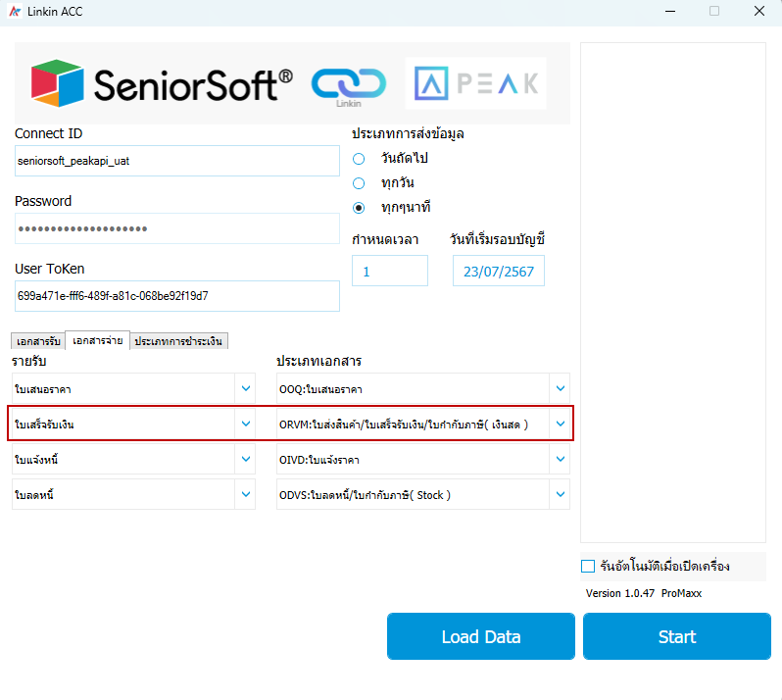Click the Password field
Viewport: 782px width, 700px height.
(177, 228)
